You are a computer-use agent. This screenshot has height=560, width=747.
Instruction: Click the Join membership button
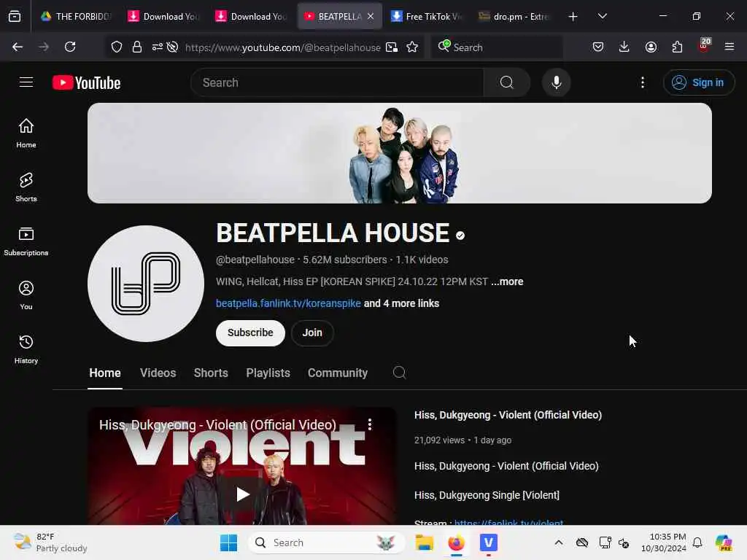tap(312, 332)
